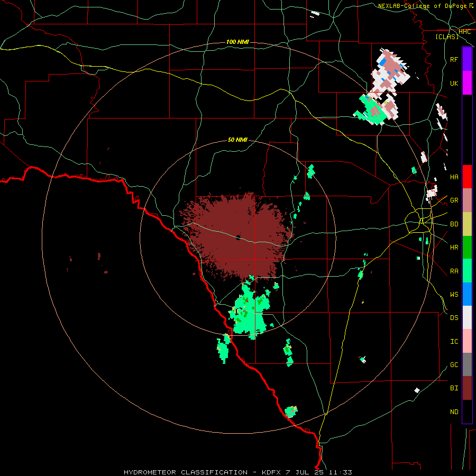
Task: Click the 'HA' legend label
Action: click(454, 177)
